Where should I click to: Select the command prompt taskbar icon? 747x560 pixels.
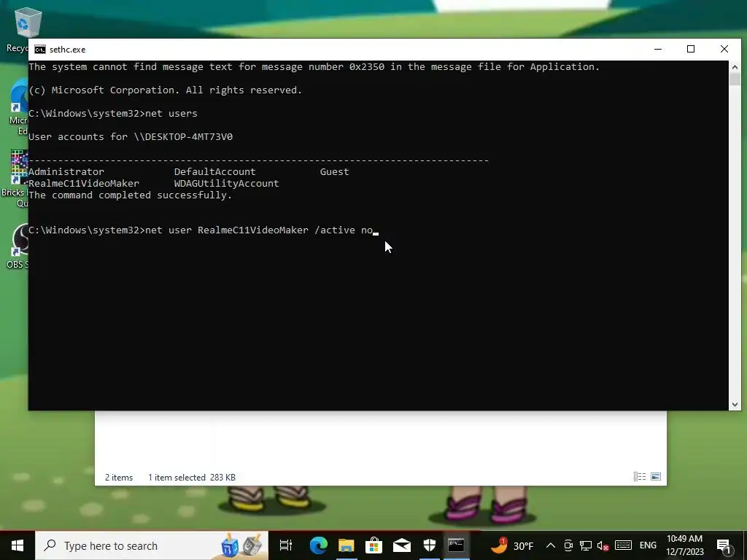point(457,545)
